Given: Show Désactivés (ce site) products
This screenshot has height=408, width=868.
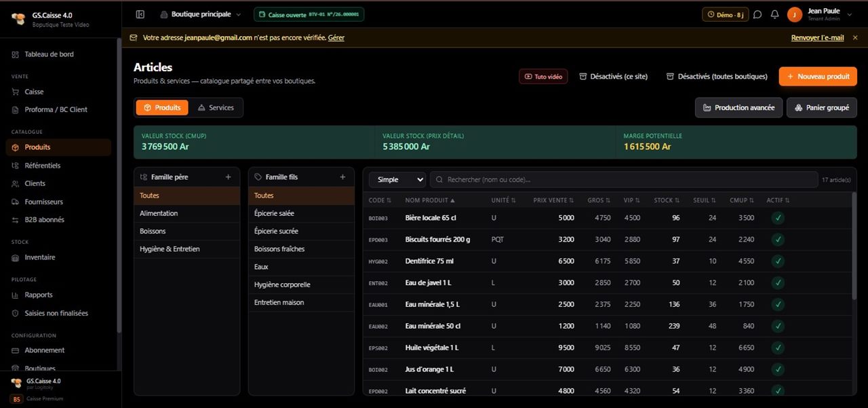Looking at the screenshot, I should pos(614,77).
